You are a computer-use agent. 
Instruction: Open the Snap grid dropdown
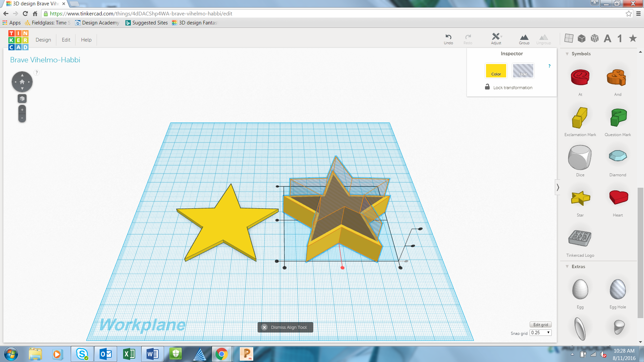(540, 333)
